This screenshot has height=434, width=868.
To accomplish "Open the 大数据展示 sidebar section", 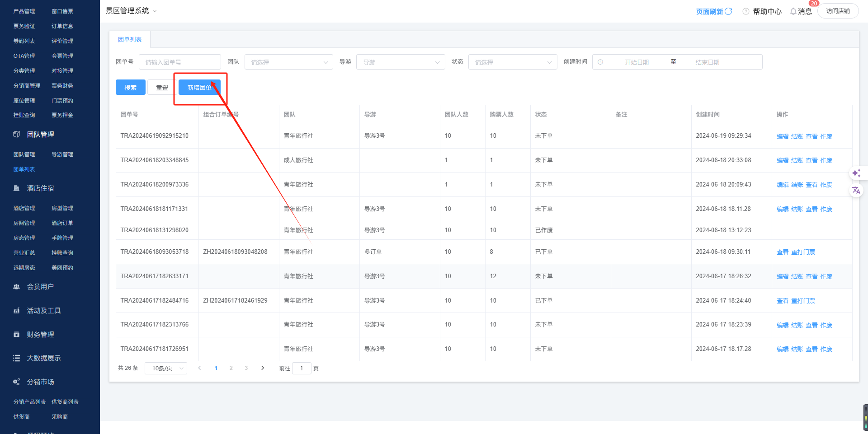I will (x=43, y=358).
